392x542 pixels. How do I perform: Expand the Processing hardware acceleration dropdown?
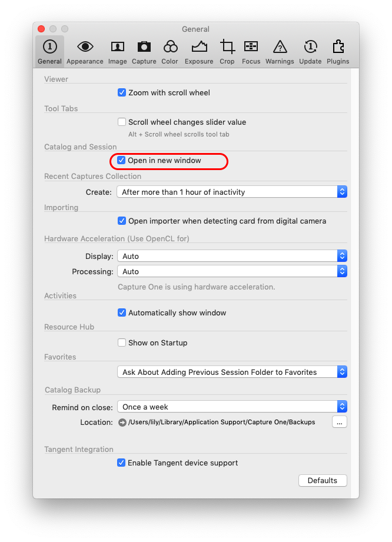(232, 271)
